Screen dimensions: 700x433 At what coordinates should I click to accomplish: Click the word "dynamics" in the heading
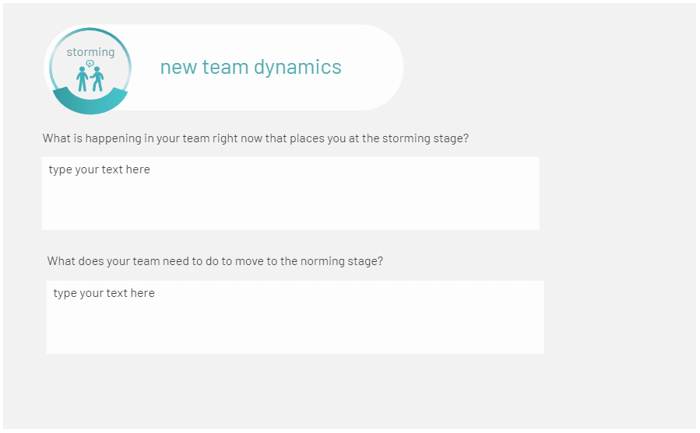coord(298,67)
